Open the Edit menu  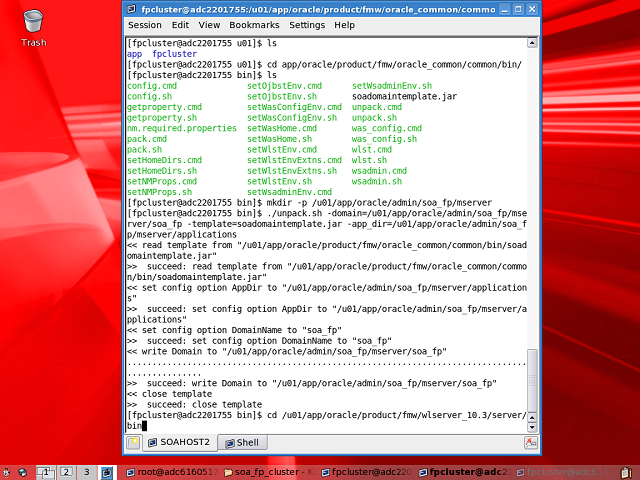click(x=180, y=25)
